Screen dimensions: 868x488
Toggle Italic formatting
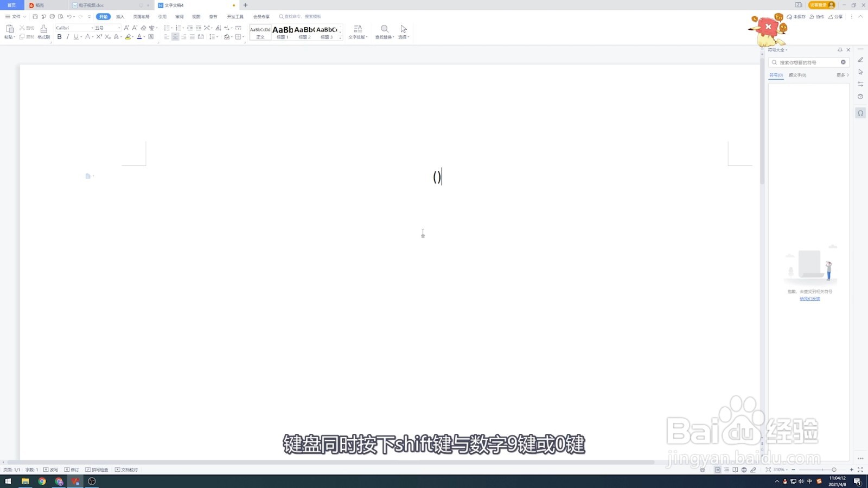coord(67,37)
